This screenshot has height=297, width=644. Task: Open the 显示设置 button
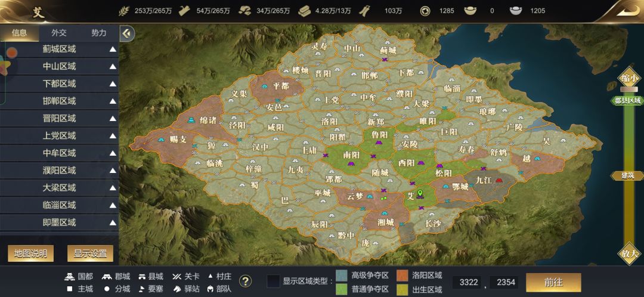(91, 253)
